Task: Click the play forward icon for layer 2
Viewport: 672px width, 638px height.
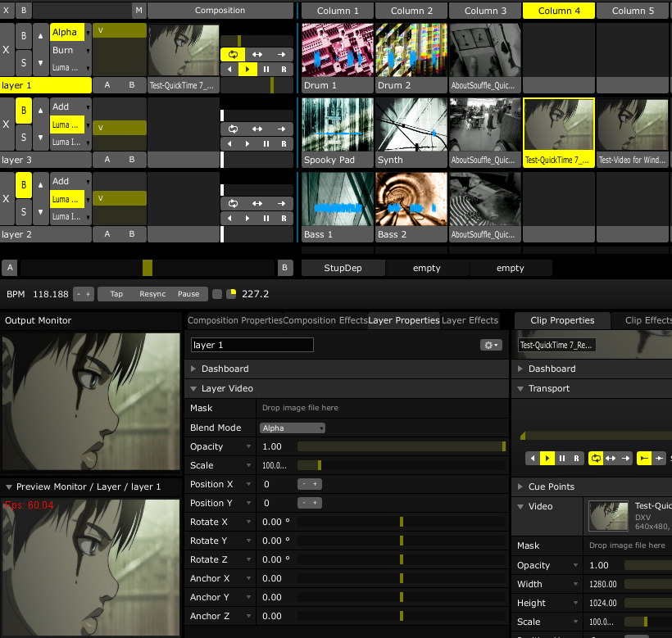Action: (x=247, y=219)
